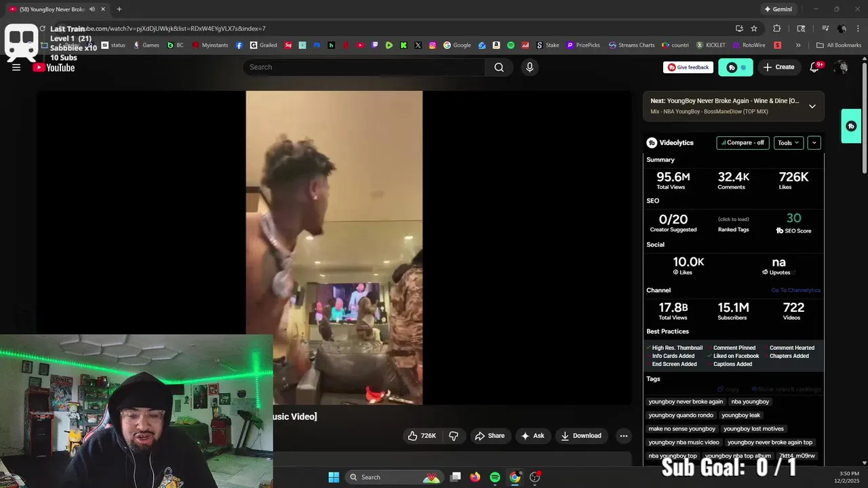Open Task View on the taskbar
Image resolution: width=868 pixels, height=488 pixels.
(456, 477)
